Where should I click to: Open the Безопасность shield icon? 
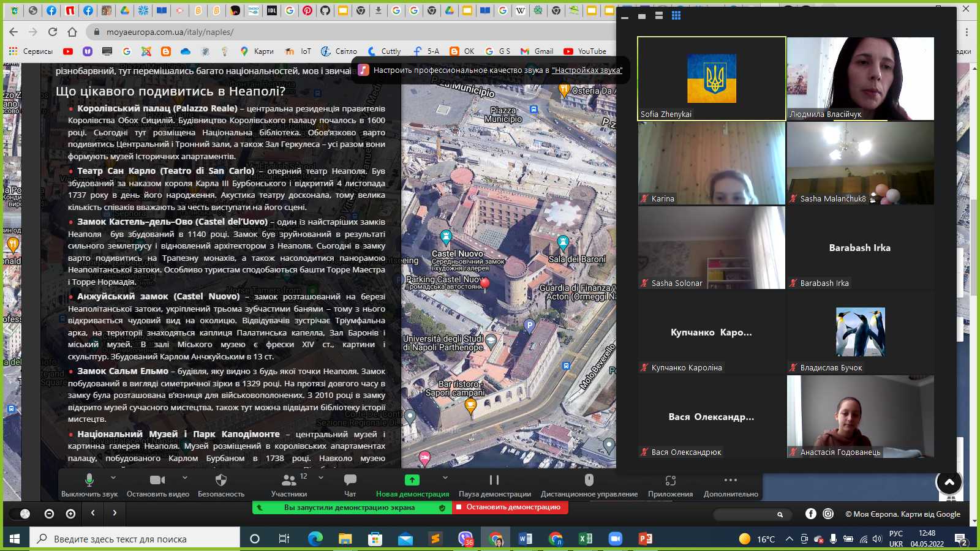click(x=221, y=480)
